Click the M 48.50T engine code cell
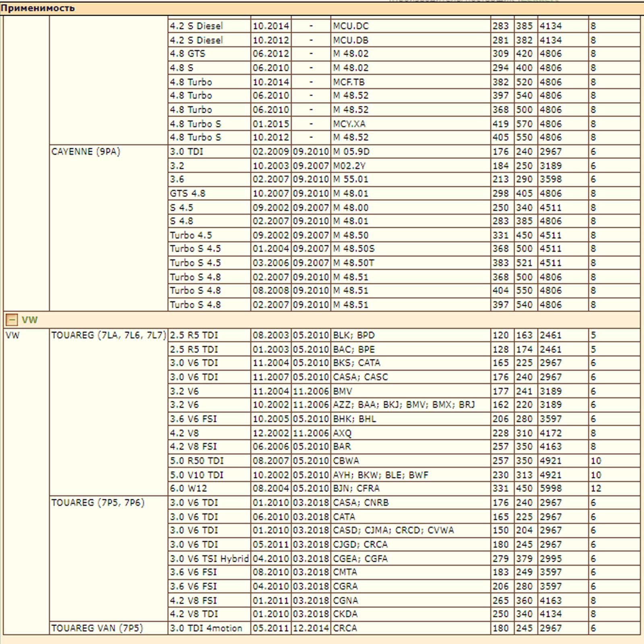Screen dimensions: 644x644 click(x=353, y=263)
